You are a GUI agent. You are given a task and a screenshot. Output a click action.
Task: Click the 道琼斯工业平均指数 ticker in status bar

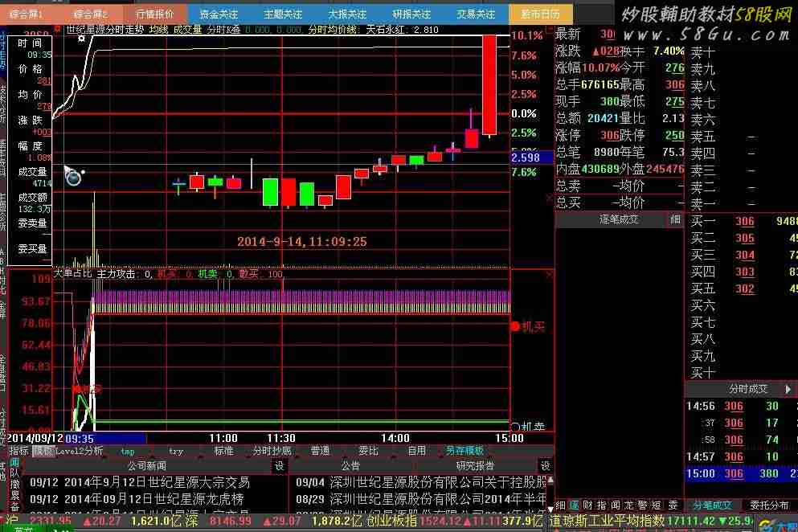click(x=607, y=521)
